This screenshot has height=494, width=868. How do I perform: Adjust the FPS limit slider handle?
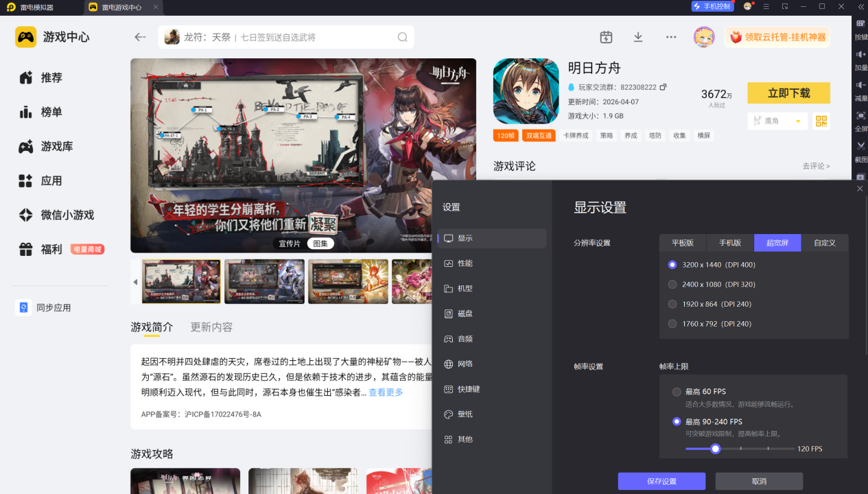tap(715, 449)
